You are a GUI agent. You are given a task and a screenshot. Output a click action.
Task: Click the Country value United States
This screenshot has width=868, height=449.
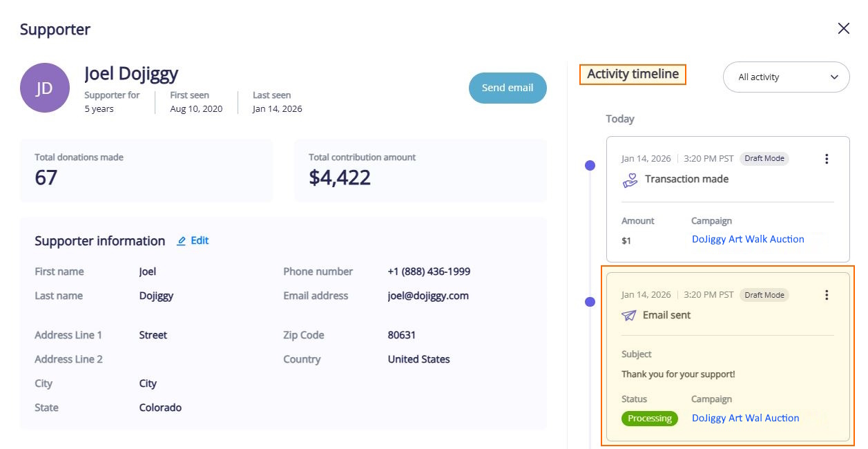(x=418, y=359)
